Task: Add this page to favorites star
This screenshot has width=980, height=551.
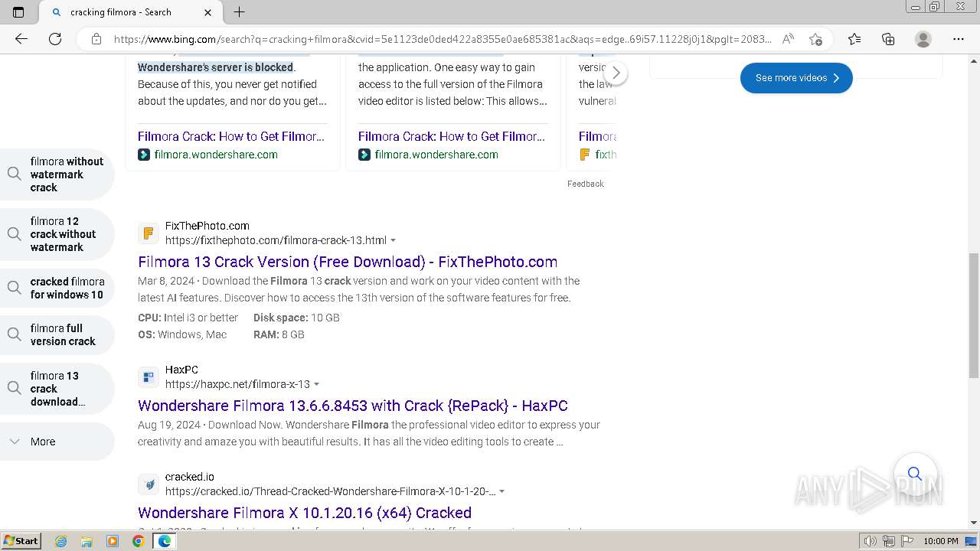Action: coord(815,39)
